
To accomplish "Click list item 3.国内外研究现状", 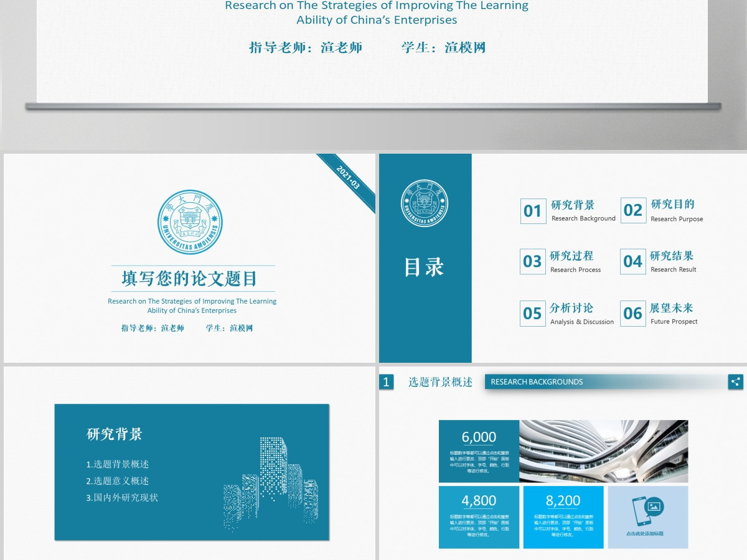I will pyautogui.click(x=122, y=498).
